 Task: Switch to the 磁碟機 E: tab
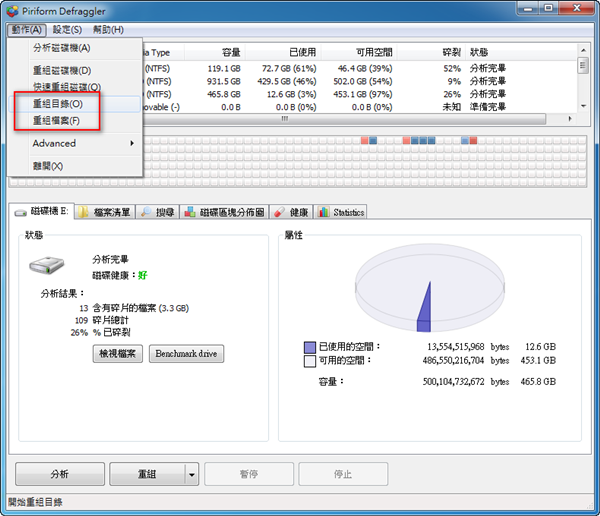coord(42,211)
